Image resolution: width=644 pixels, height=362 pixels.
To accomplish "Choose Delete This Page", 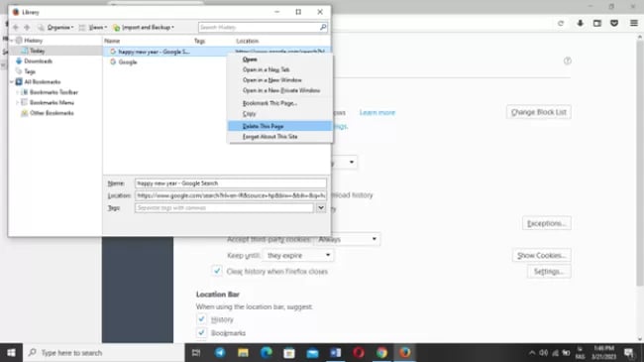I will point(279,126).
